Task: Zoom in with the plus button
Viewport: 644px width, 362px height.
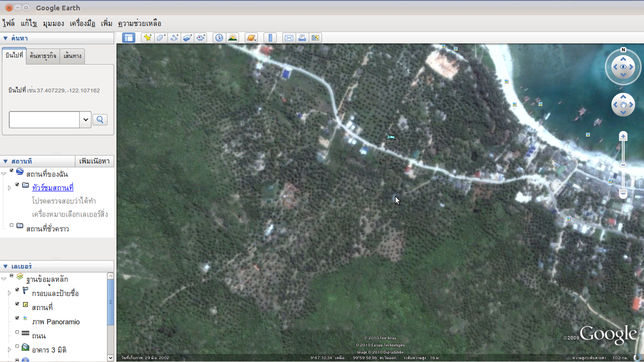Action: coord(623,136)
